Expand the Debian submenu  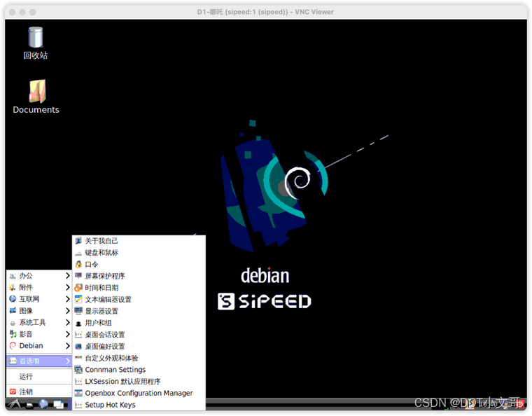[39, 346]
